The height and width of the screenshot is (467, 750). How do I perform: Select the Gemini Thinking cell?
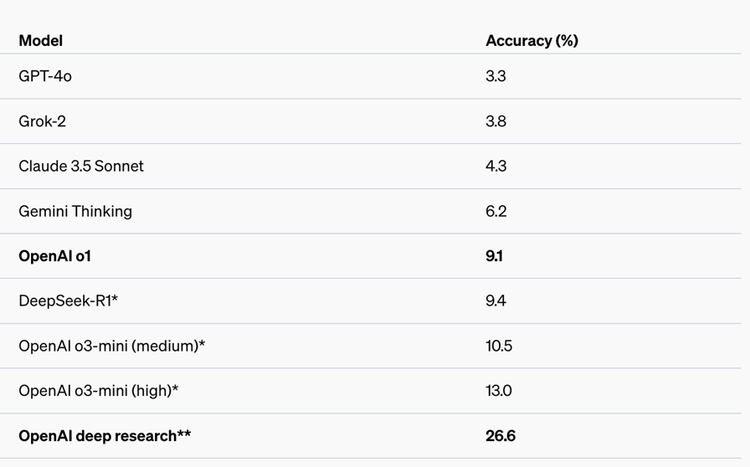[75, 211]
